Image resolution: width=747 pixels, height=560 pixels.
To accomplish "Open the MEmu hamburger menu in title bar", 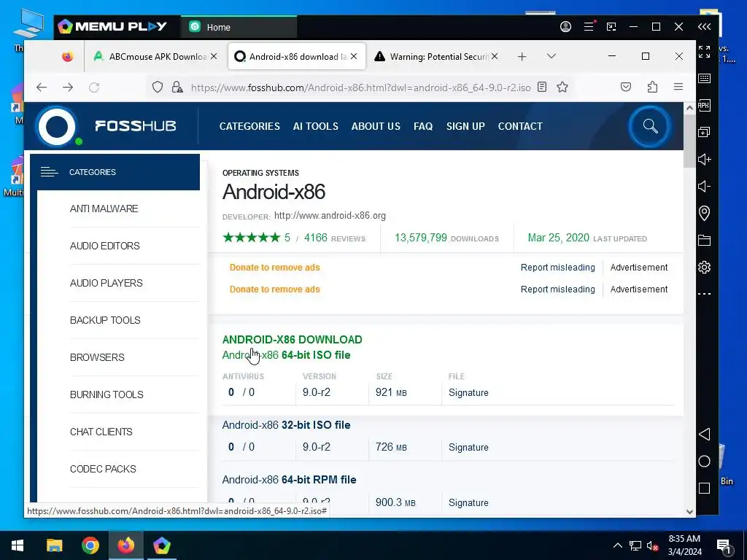I will (589, 27).
